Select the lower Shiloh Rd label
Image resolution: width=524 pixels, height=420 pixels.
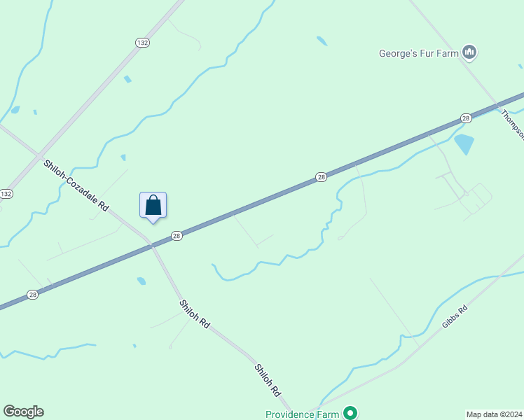pos(268,380)
